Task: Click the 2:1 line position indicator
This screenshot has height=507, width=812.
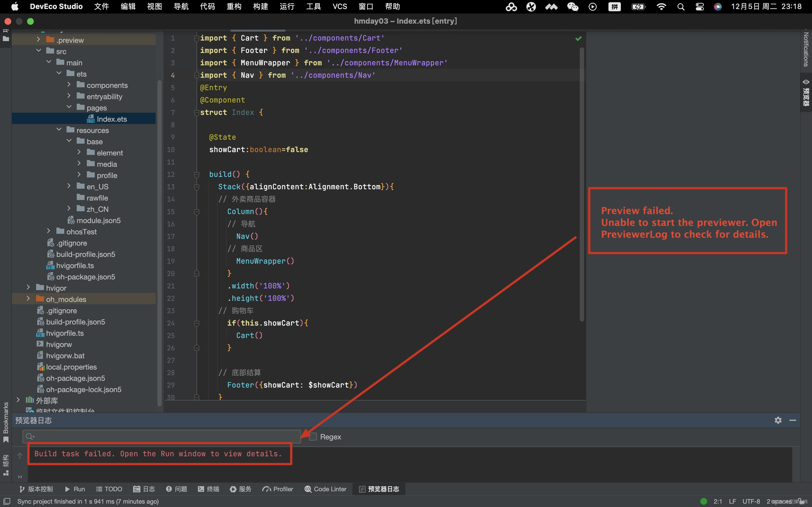Action: [x=718, y=501]
